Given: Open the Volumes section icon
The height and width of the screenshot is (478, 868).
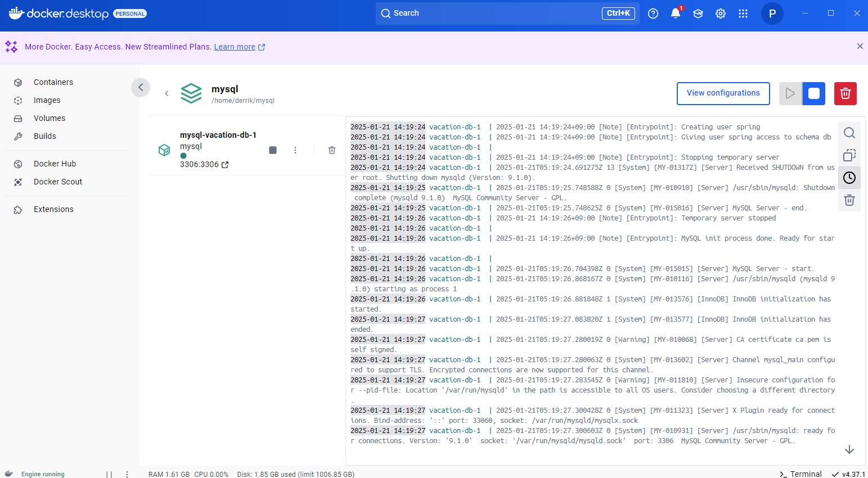Looking at the screenshot, I should [18, 118].
